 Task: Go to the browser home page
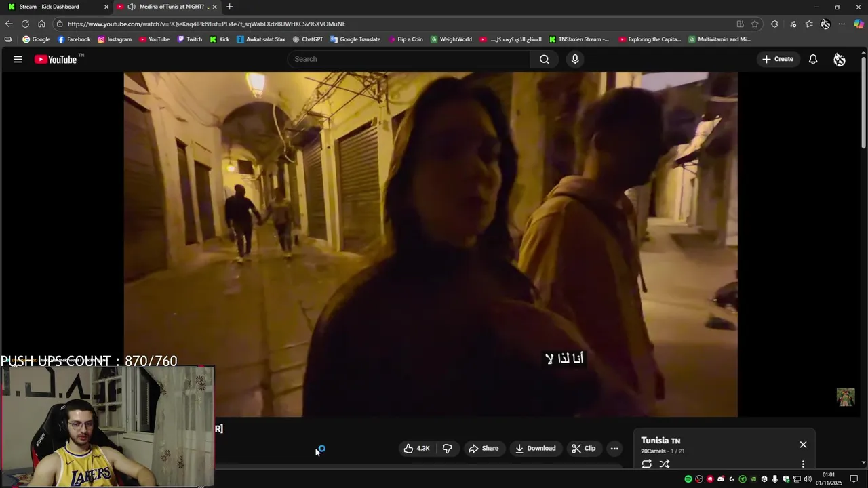pos(41,24)
